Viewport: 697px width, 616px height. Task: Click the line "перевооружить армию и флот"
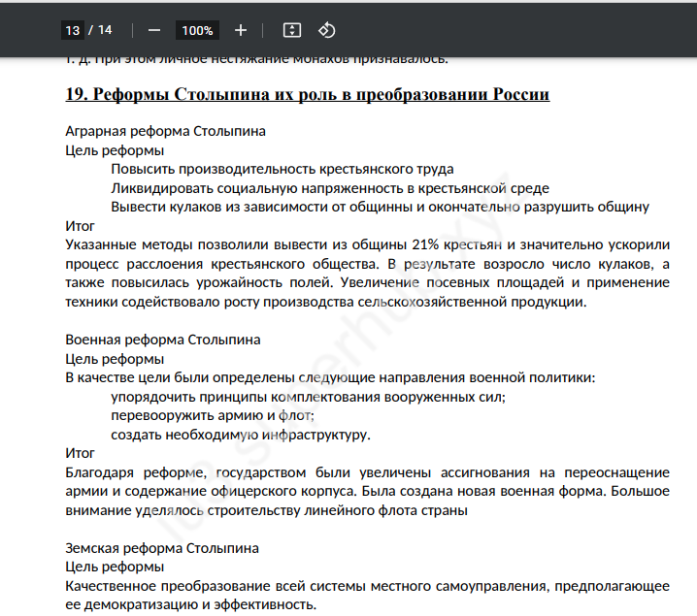pyautogui.click(x=213, y=415)
